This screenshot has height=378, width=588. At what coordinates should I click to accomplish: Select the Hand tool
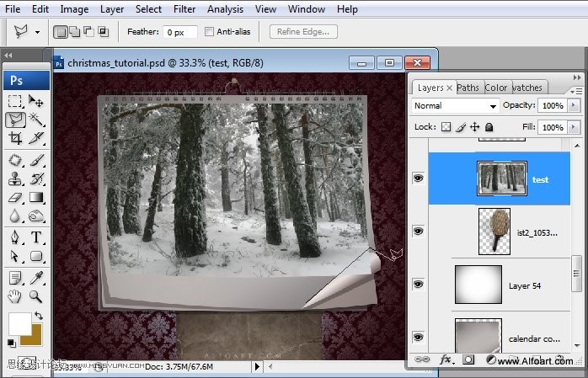click(x=15, y=296)
